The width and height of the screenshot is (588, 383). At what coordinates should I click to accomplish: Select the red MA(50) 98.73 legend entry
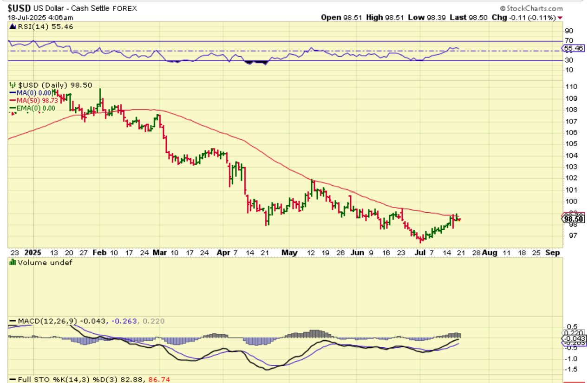[34, 100]
